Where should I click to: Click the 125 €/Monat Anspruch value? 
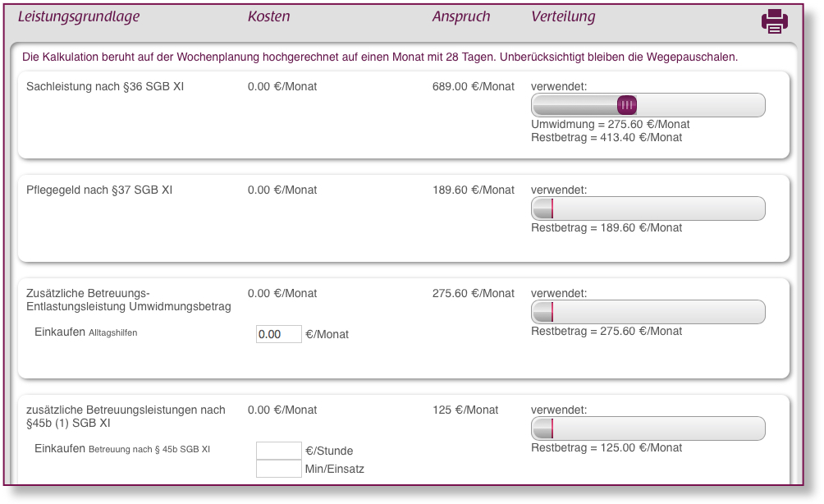[465, 410]
